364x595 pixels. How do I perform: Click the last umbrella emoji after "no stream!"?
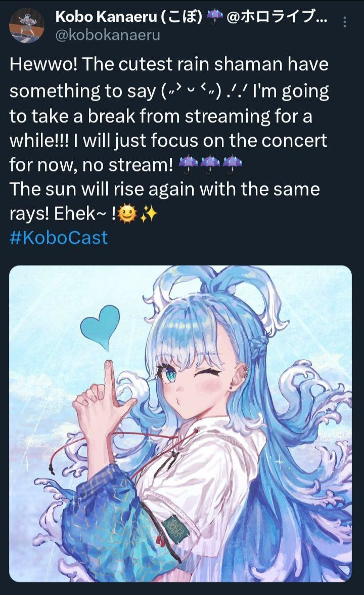click(232, 165)
